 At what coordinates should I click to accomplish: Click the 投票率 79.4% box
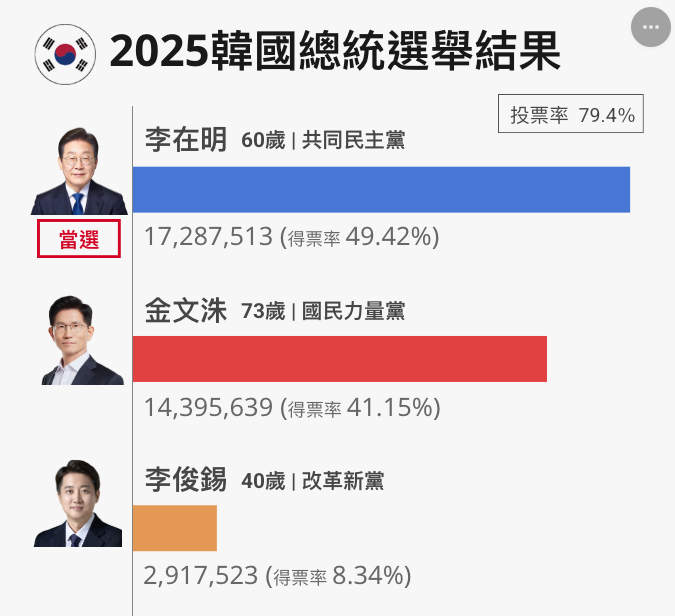click(x=571, y=114)
